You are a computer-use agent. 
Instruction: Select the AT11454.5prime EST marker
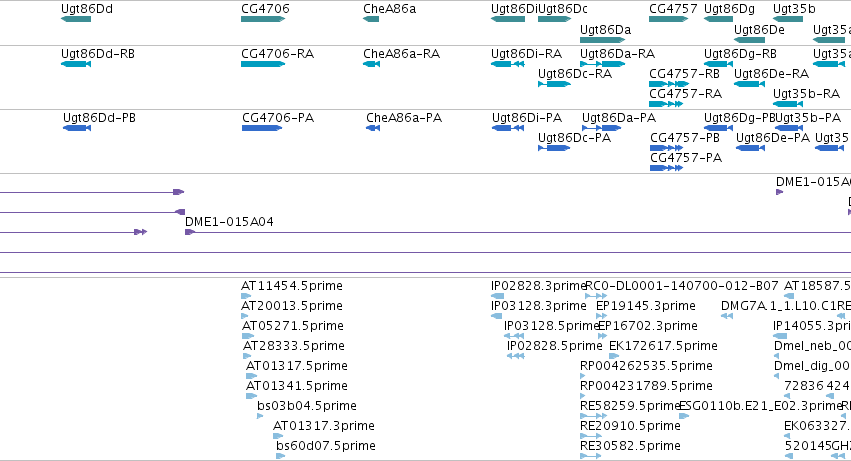pos(246,296)
